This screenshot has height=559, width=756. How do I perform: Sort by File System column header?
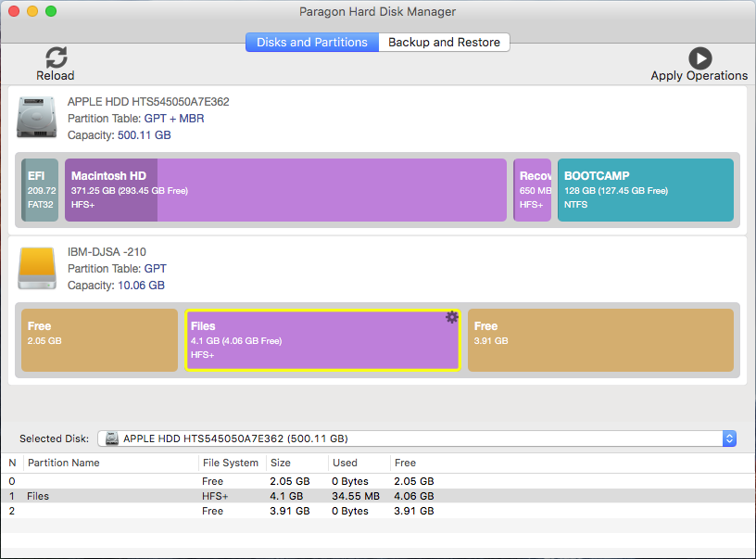(231, 463)
